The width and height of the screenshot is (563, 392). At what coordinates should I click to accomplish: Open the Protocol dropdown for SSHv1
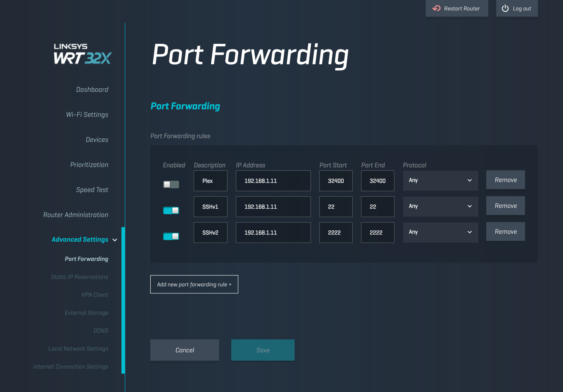440,206
